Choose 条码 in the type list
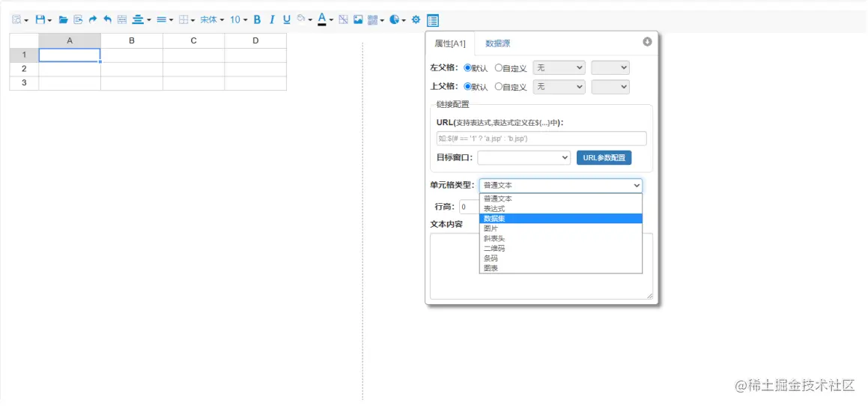Screen dimensions: 868x406 pyautogui.click(x=561, y=258)
